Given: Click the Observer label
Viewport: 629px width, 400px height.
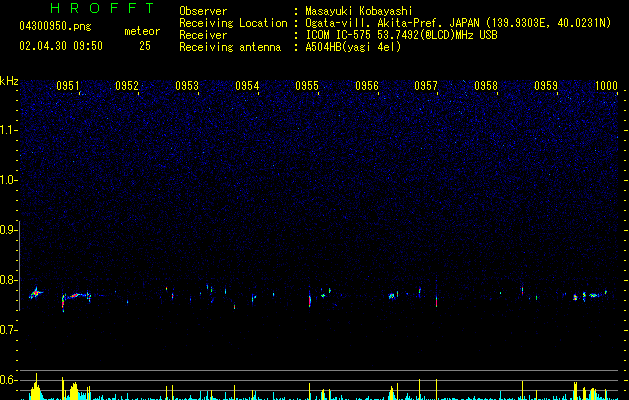Looking at the screenshot, I should [203, 11].
